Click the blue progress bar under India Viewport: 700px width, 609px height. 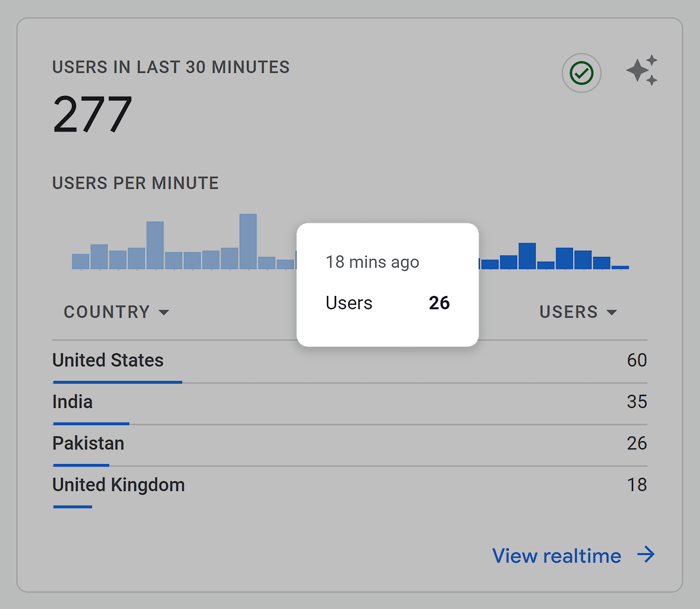[x=91, y=424]
